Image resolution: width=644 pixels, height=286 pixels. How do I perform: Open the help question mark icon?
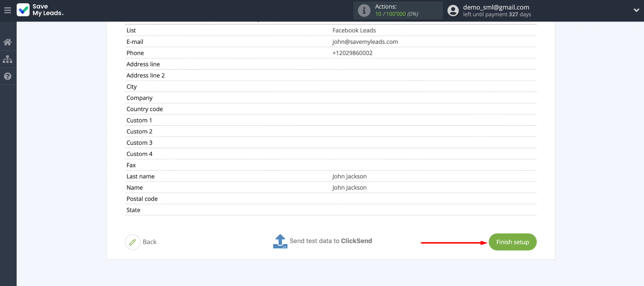pyautogui.click(x=8, y=76)
